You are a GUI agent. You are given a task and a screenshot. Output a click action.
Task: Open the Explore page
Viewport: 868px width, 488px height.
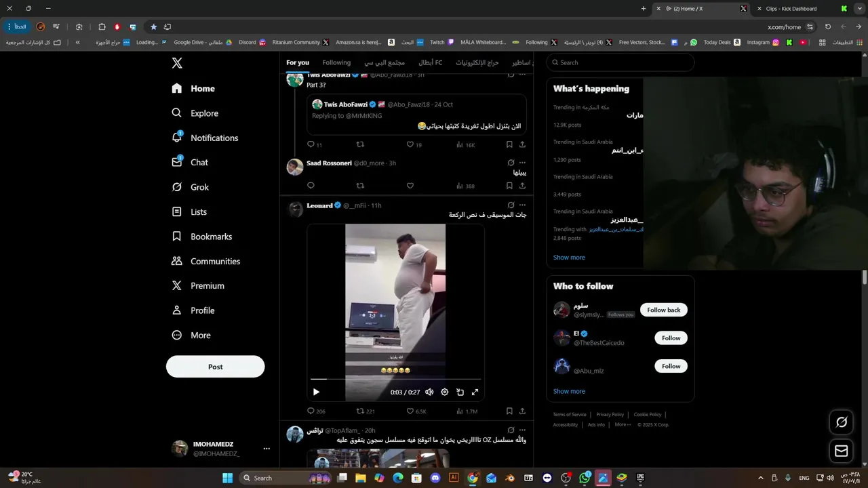[x=195, y=113]
